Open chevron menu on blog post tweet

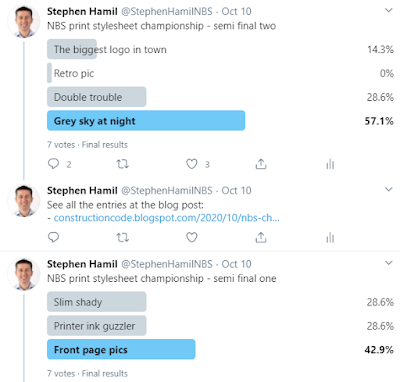(x=389, y=189)
